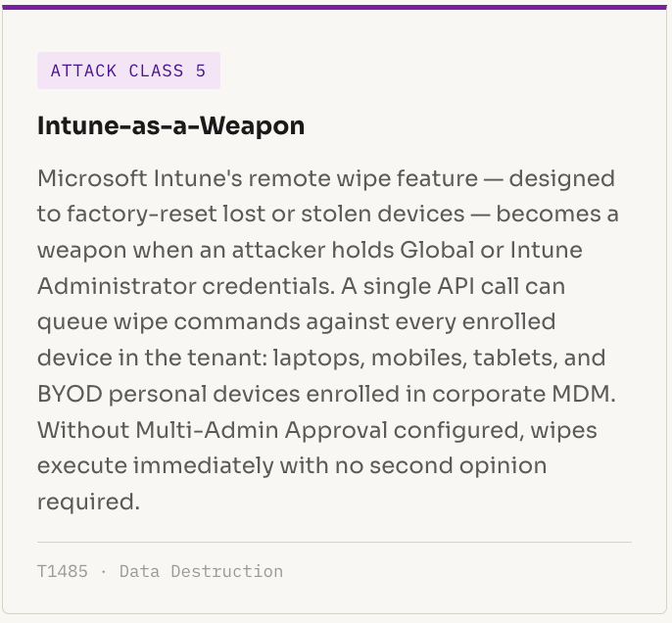Click the ATTACK CLASS 5 badge
This screenshot has height=623, width=672.
[x=128, y=71]
